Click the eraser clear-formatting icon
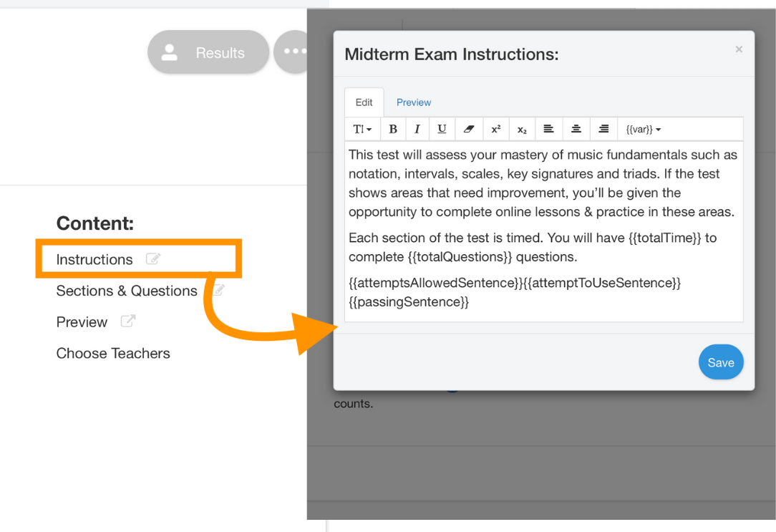776x532 pixels. [469, 129]
